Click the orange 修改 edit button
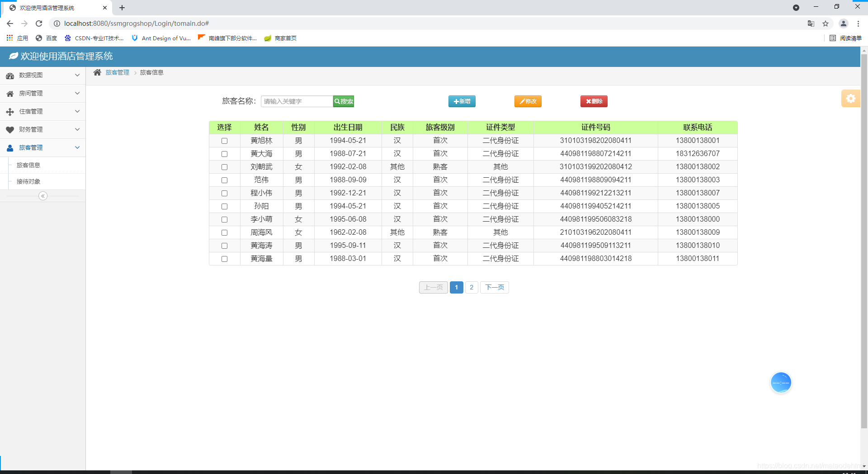868x474 pixels. point(528,101)
